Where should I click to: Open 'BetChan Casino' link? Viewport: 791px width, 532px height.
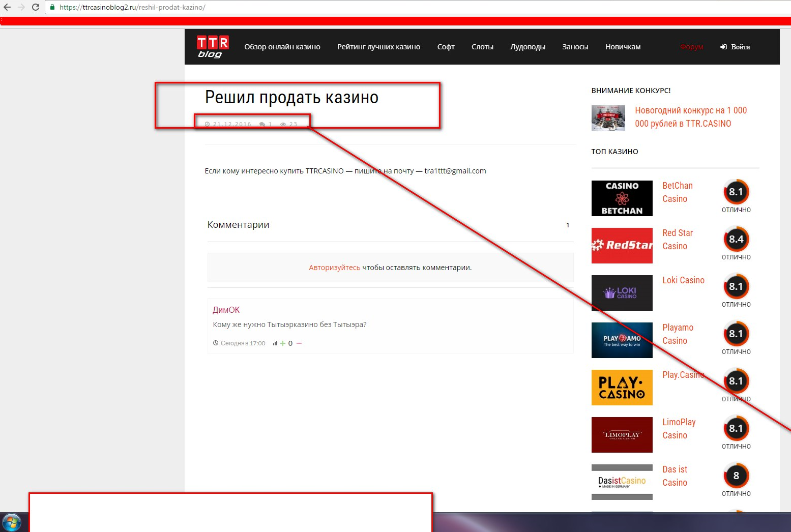tap(678, 192)
